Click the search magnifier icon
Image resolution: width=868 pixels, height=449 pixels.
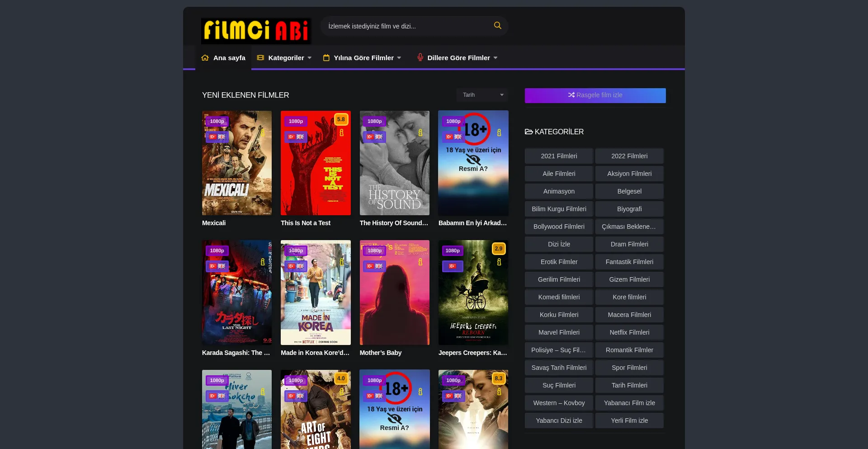point(497,26)
